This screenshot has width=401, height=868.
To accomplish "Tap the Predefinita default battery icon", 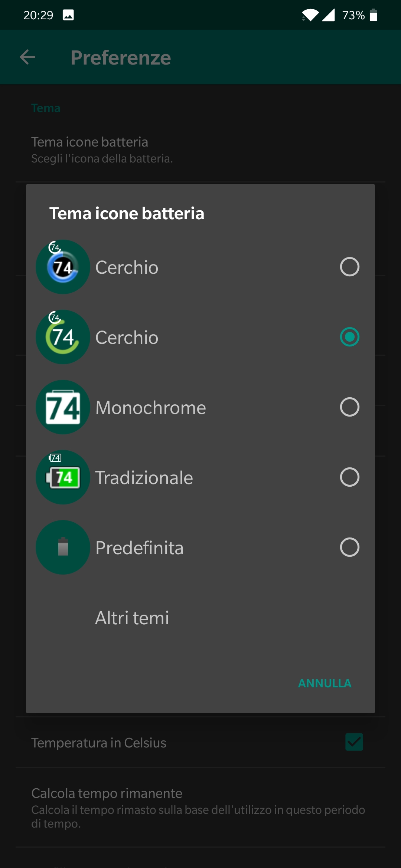I will (63, 548).
